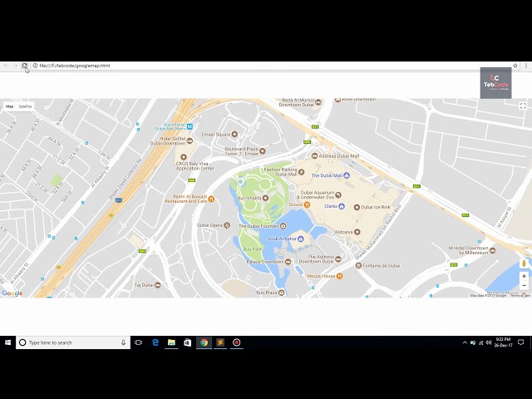This screenshot has width=532, height=399.
Task: Open File Explorer from taskbar
Action: tap(171, 342)
